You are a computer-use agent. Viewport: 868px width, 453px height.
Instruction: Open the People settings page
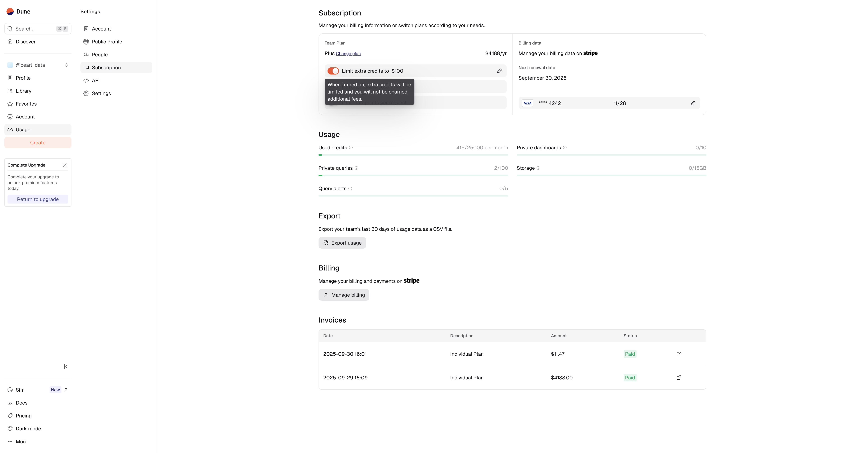tap(100, 55)
